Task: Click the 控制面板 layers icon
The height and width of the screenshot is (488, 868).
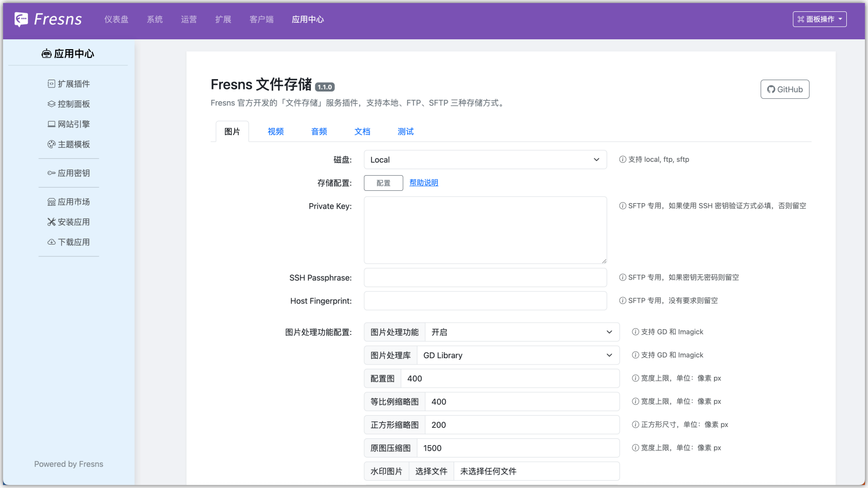Action: coord(51,104)
